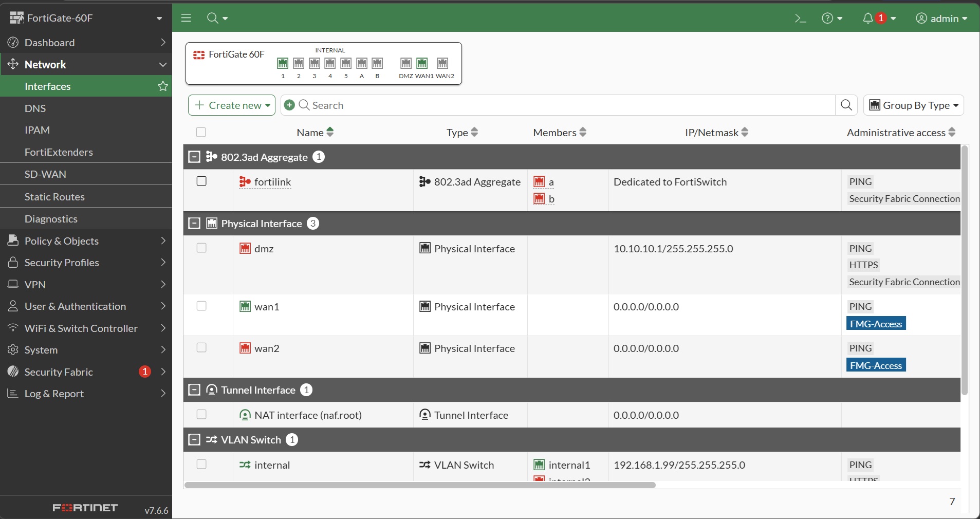Sort by the Name column

click(x=315, y=133)
